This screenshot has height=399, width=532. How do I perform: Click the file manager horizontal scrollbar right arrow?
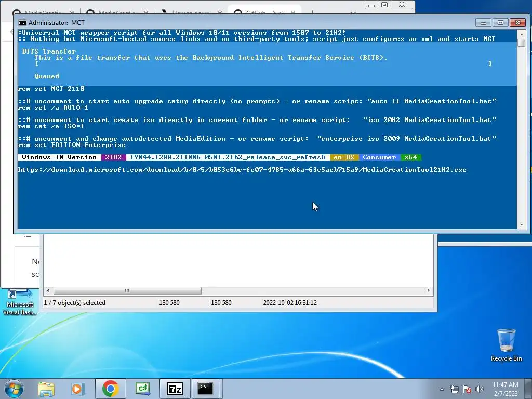428,291
